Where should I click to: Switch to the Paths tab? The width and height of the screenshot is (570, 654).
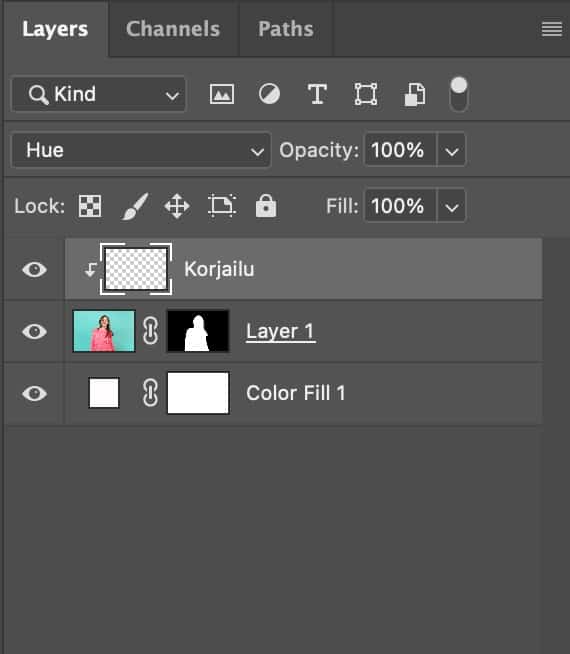coord(286,29)
